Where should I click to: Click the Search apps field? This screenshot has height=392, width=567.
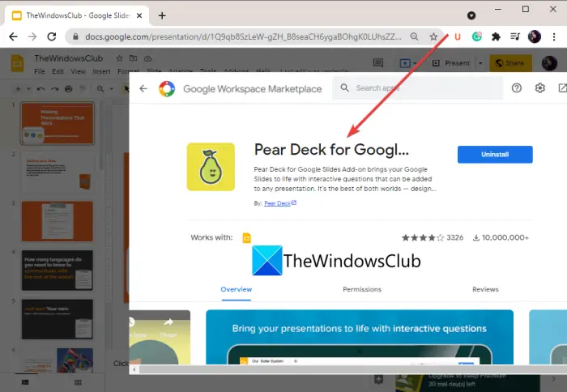pos(418,87)
